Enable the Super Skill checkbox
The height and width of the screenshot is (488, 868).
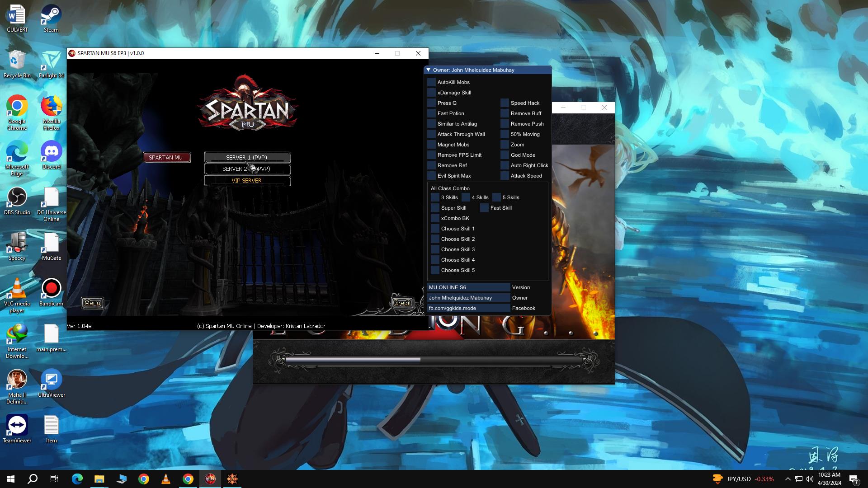click(x=435, y=208)
